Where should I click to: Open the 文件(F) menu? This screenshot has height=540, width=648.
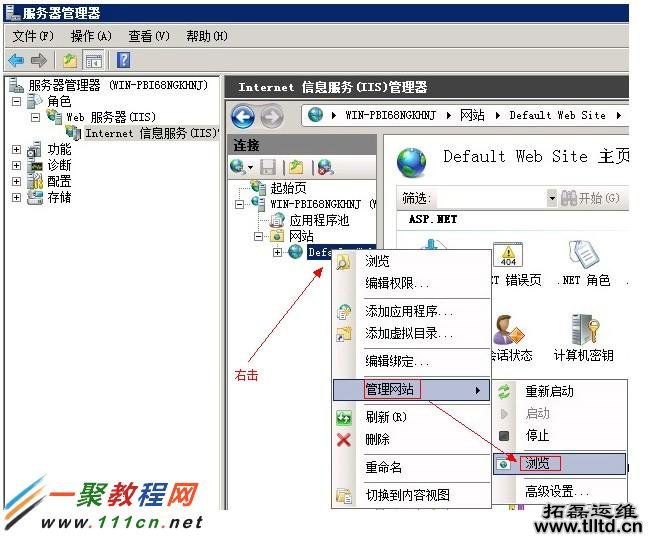pos(33,36)
